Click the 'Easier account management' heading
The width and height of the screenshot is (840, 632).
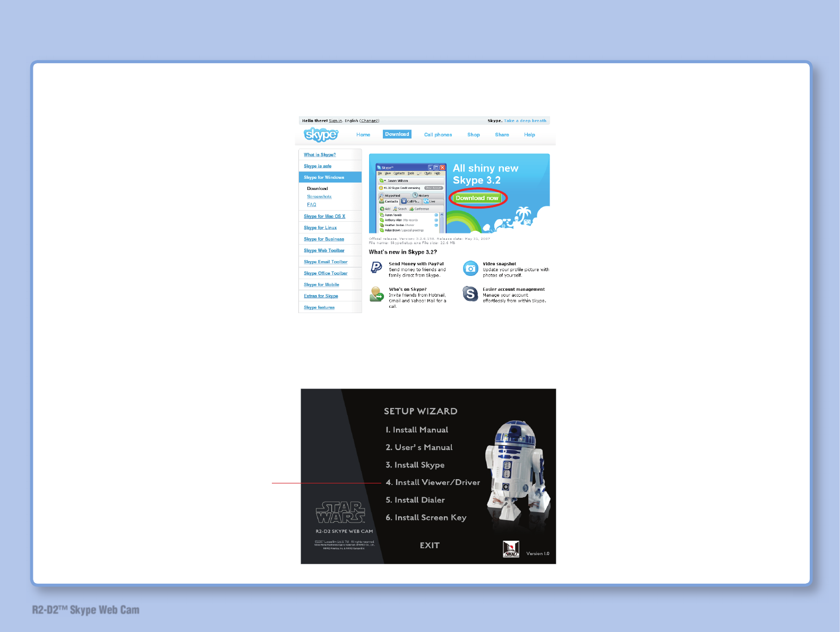pyautogui.click(x=514, y=289)
